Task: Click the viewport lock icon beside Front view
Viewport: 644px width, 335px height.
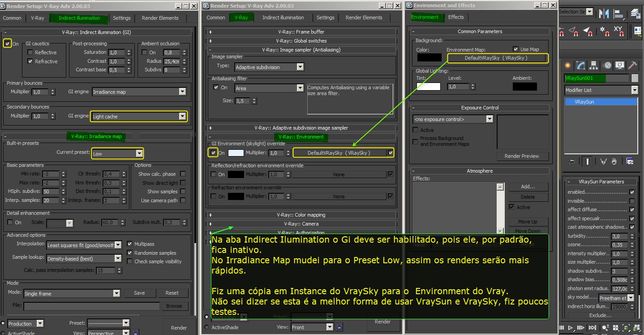Action: pyautogui.click(x=339, y=327)
